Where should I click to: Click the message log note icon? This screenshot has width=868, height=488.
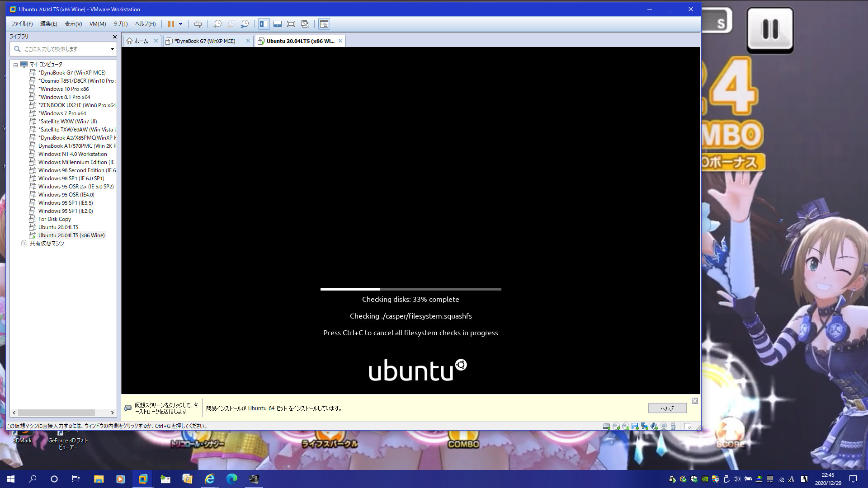pos(688,426)
